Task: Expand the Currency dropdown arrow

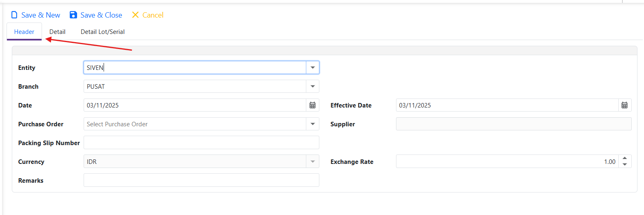Action: click(312, 161)
